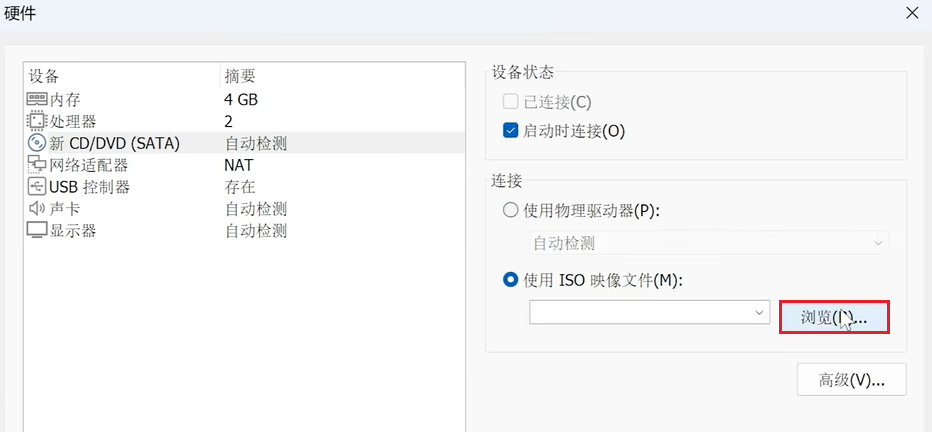Image resolution: width=932 pixels, height=432 pixels.
Task: Click into the ISO image path field
Action: (640, 313)
